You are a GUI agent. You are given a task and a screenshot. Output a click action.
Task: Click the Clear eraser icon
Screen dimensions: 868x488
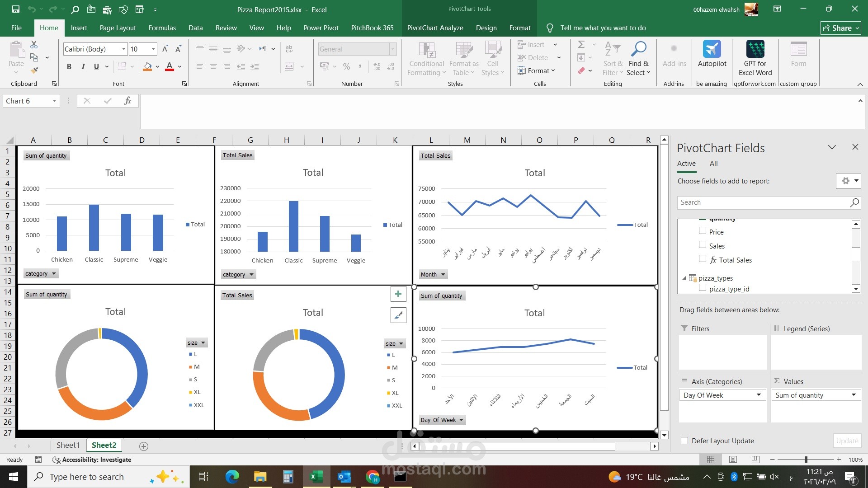581,70
